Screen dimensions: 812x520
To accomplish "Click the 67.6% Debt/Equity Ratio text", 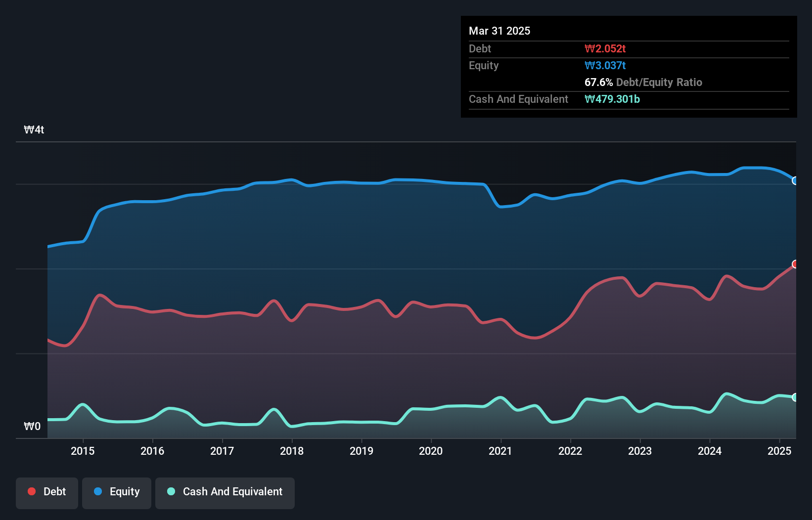I will [643, 82].
